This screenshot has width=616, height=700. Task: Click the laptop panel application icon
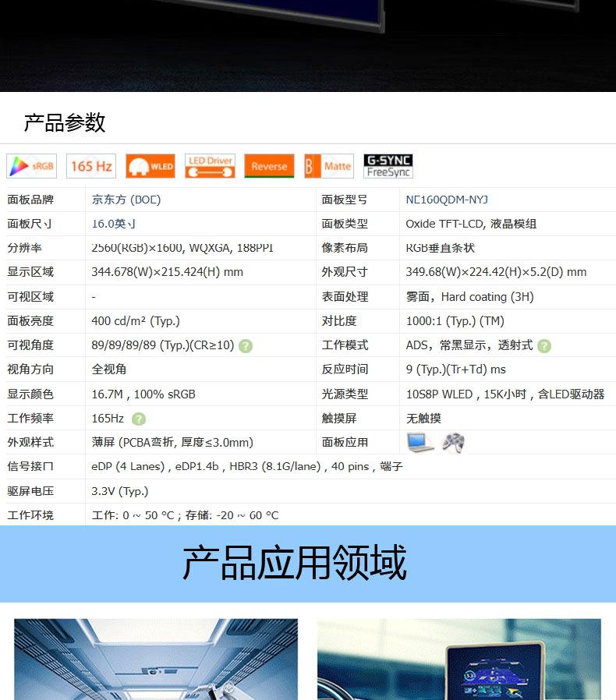pyautogui.click(x=420, y=443)
